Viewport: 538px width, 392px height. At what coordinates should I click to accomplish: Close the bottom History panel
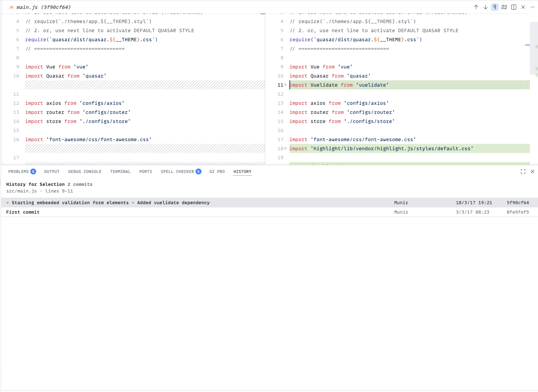[532, 171]
